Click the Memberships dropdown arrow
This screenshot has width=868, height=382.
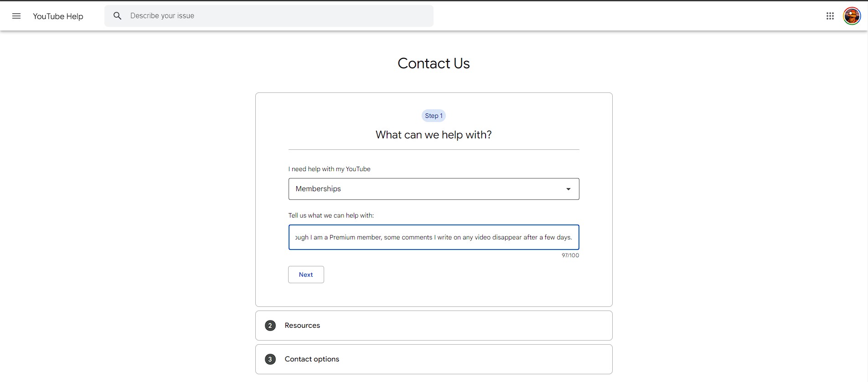tap(568, 189)
